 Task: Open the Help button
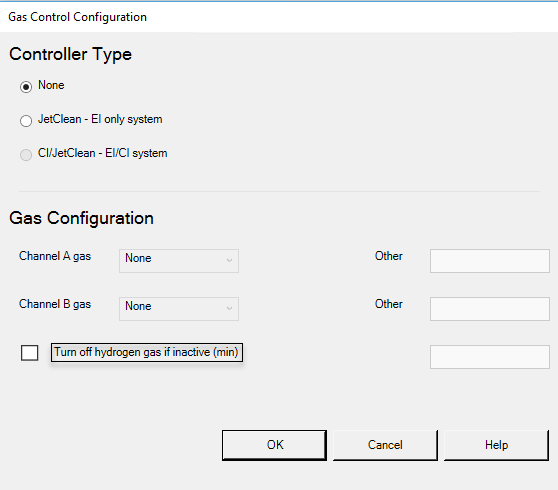pos(496,445)
